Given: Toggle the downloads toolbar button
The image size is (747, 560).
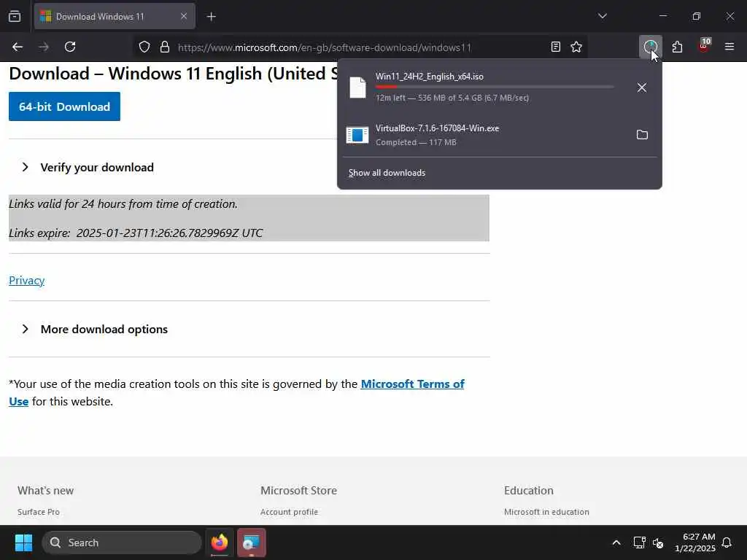Looking at the screenshot, I should click(x=650, y=47).
